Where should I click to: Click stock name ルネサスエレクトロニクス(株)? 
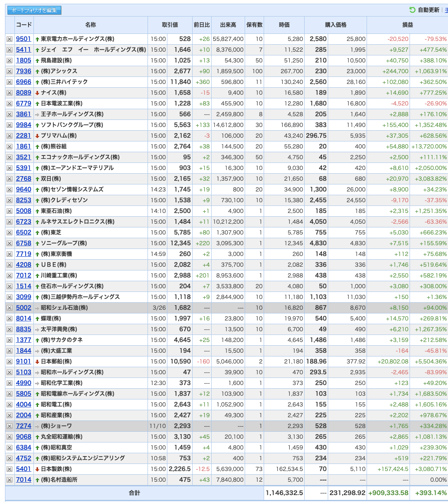coord(78,222)
